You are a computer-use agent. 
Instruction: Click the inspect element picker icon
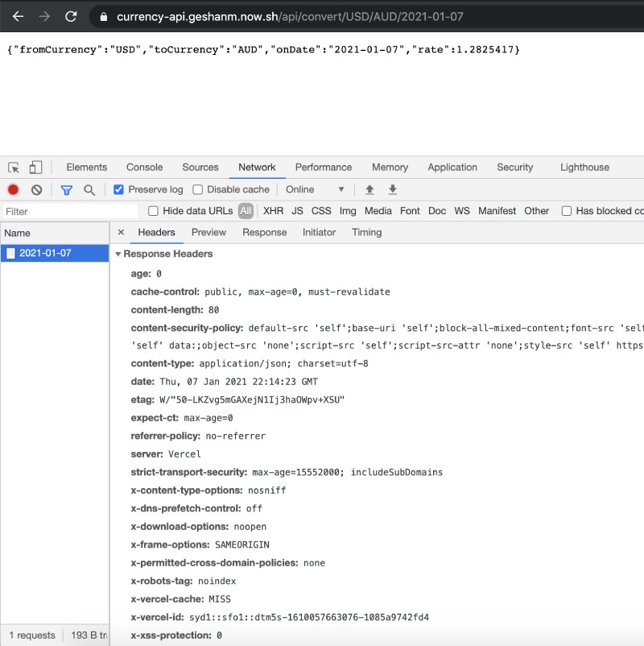[x=13, y=166]
